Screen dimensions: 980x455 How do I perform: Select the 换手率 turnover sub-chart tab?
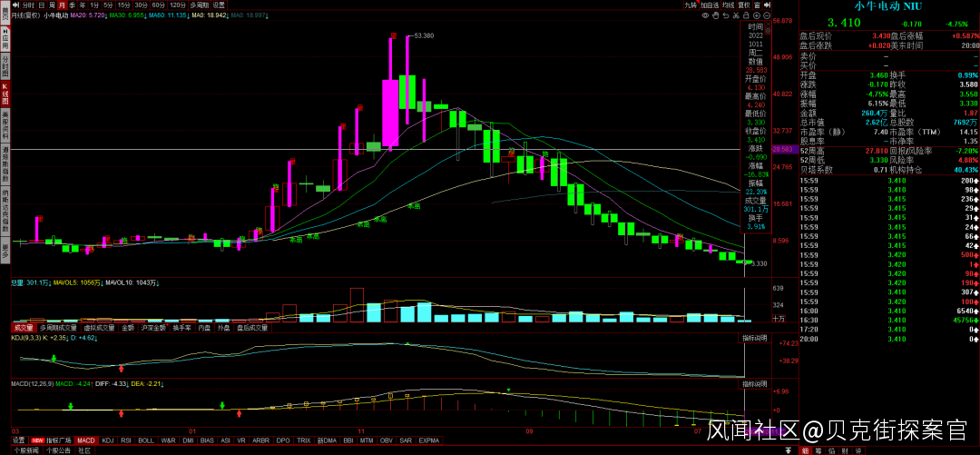180,327
